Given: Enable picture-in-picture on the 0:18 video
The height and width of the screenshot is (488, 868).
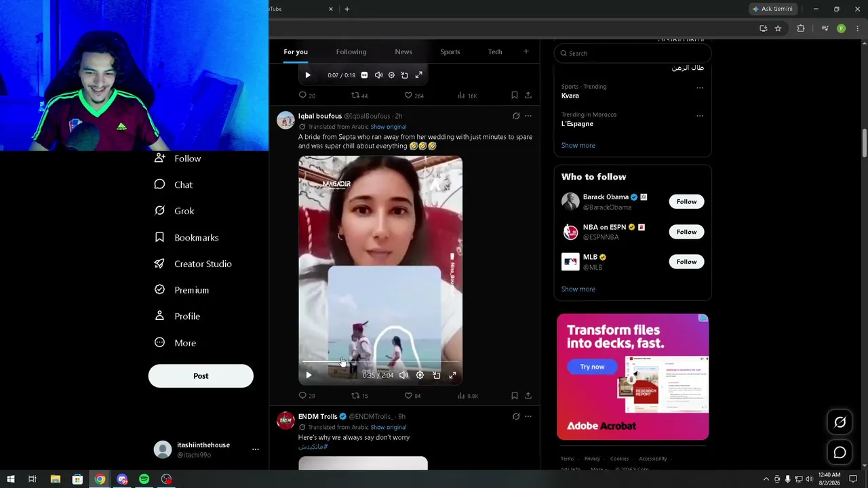Looking at the screenshot, I should pyautogui.click(x=405, y=75).
